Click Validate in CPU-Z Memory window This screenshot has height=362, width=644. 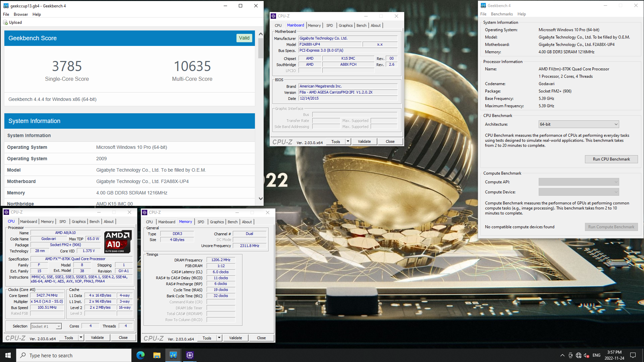pyautogui.click(x=235, y=338)
